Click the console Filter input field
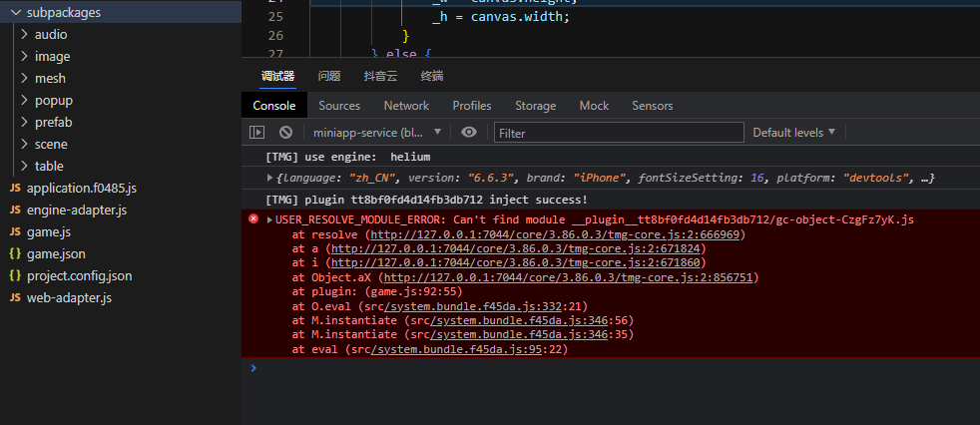The height and width of the screenshot is (425, 980). [619, 133]
